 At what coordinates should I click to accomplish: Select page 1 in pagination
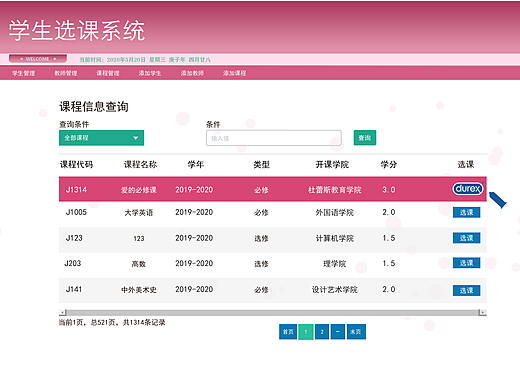tap(306, 332)
